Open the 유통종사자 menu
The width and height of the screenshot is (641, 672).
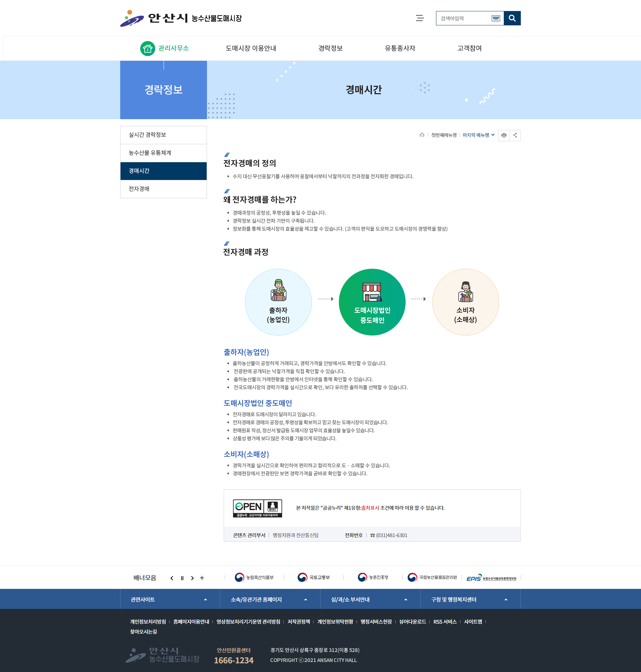(400, 48)
